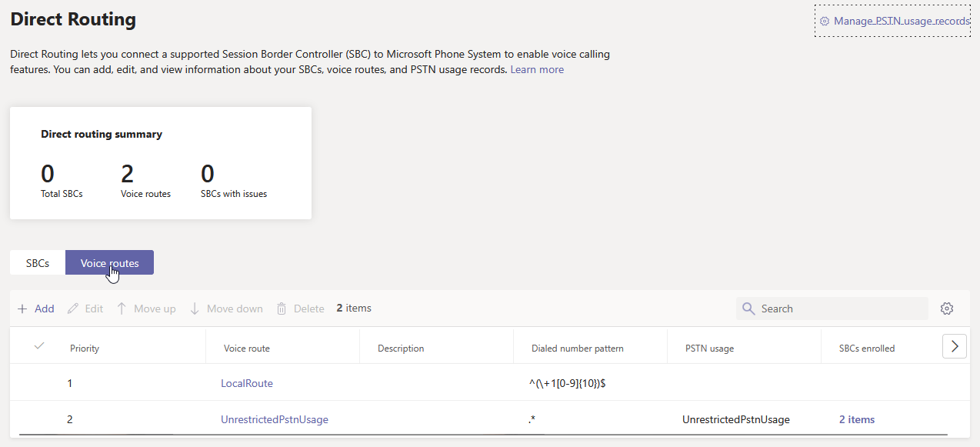This screenshot has height=447, width=980.
Task: Expand more table columns with the right chevron
Action: [x=954, y=345]
